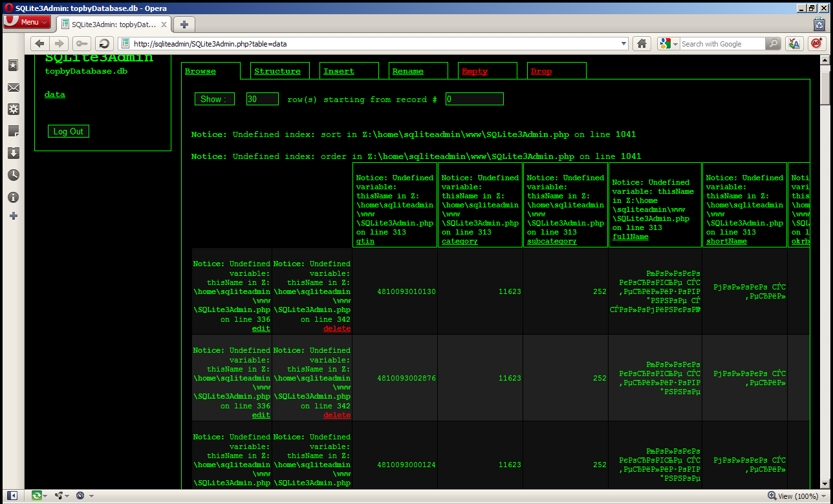Open the Opera Menu
Screen dimensions: 833x504
coord(27,22)
